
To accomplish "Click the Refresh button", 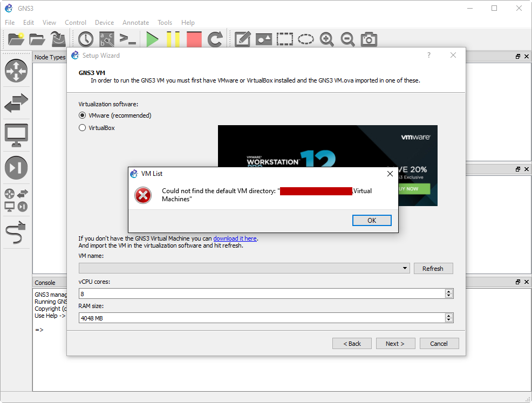I will click(433, 268).
